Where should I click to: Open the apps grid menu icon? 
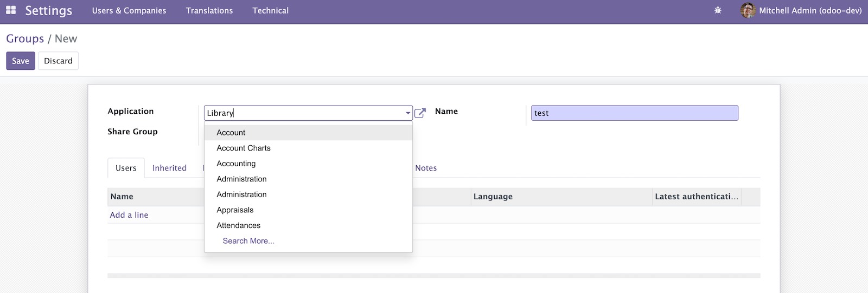(x=11, y=10)
